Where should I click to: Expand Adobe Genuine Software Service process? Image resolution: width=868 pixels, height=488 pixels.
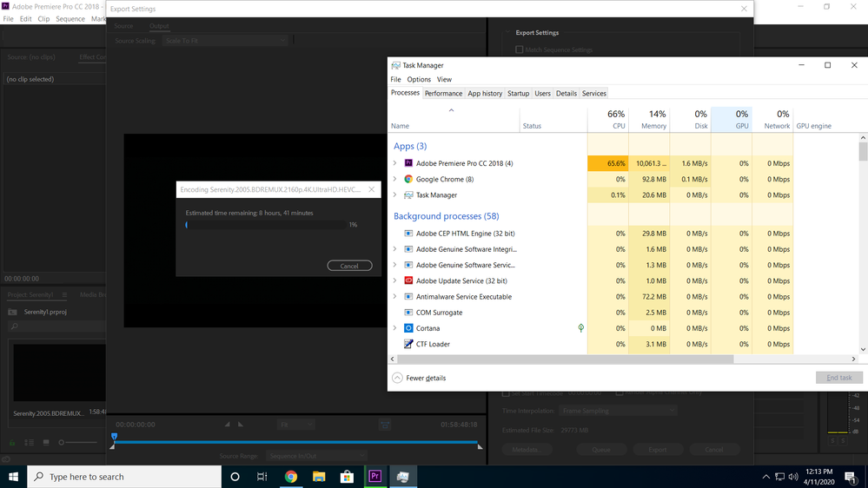click(x=394, y=265)
